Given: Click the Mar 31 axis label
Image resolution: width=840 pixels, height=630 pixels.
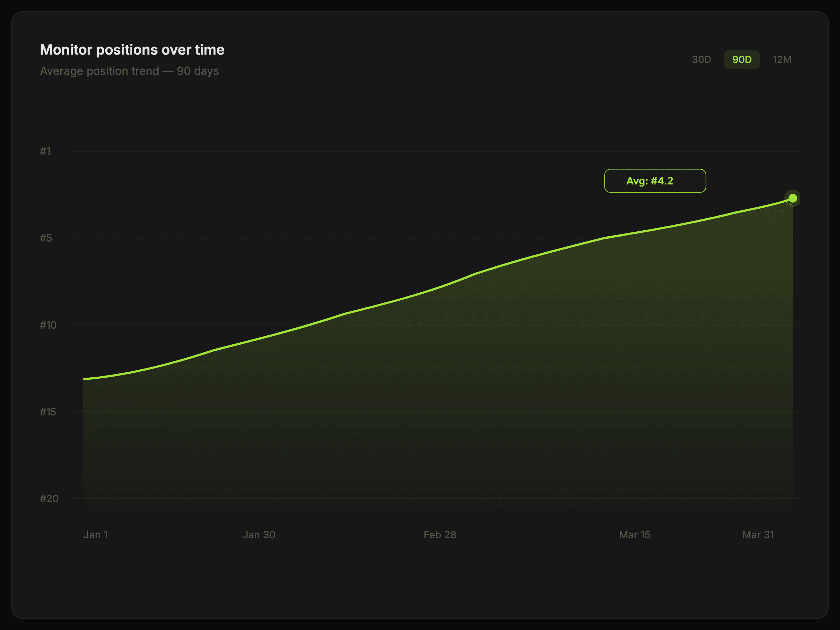Looking at the screenshot, I should pyautogui.click(x=758, y=535).
